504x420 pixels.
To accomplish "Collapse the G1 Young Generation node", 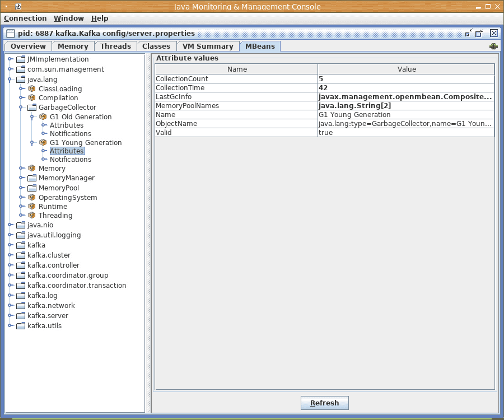I will pos(32,142).
